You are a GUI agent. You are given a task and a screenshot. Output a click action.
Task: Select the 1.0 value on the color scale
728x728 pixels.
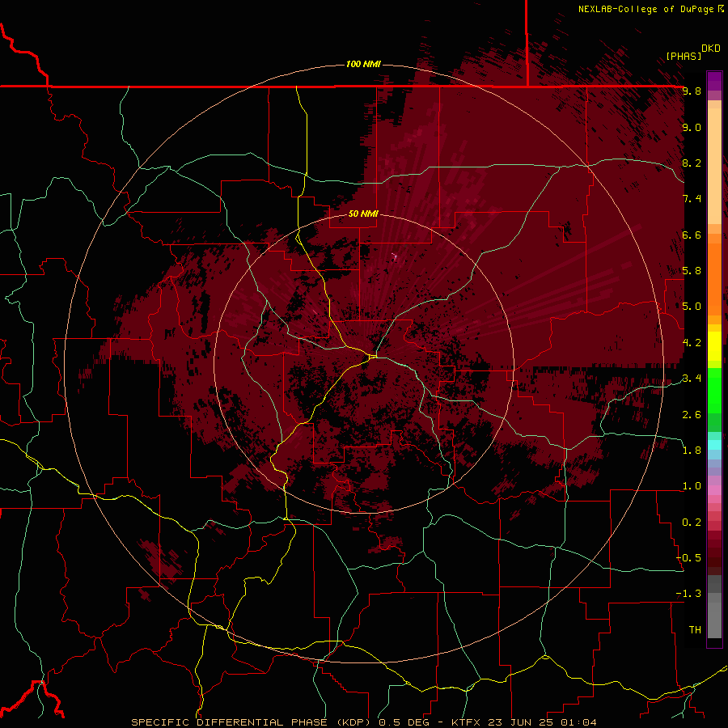click(x=692, y=486)
